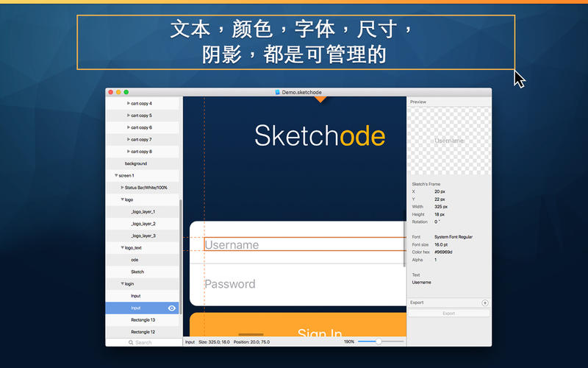The height and width of the screenshot is (368, 588).
Task: Select the screen 1 row label
Action: click(126, 175)
